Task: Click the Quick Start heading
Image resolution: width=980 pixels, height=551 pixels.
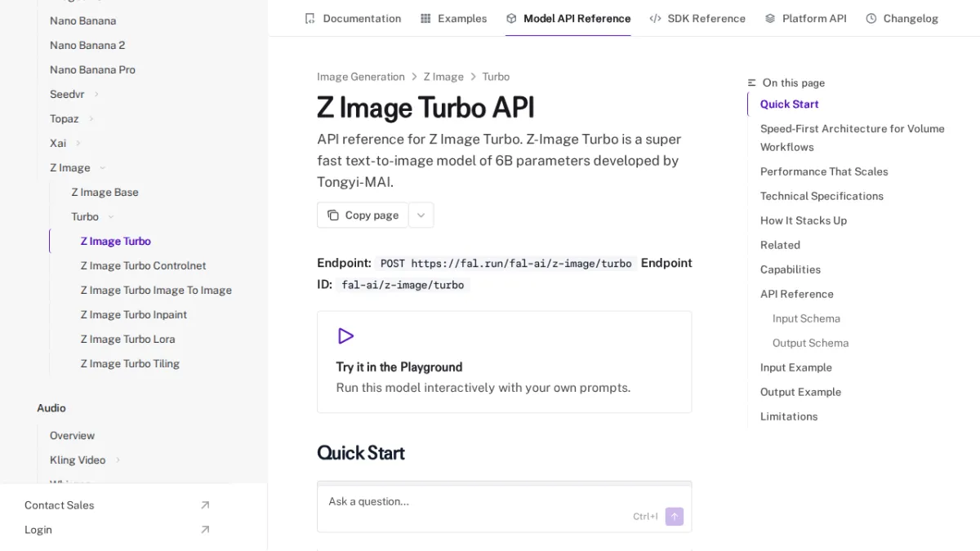Action: 361,453
